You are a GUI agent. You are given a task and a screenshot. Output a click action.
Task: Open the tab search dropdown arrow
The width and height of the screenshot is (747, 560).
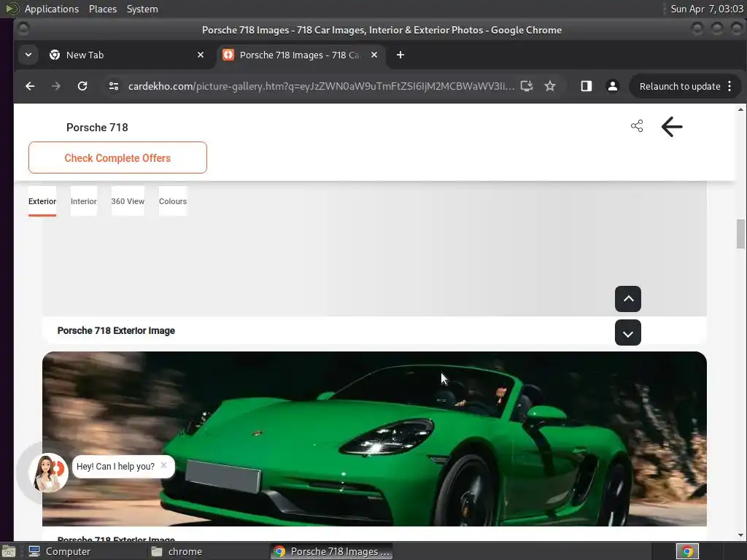(x=28, y=55)
